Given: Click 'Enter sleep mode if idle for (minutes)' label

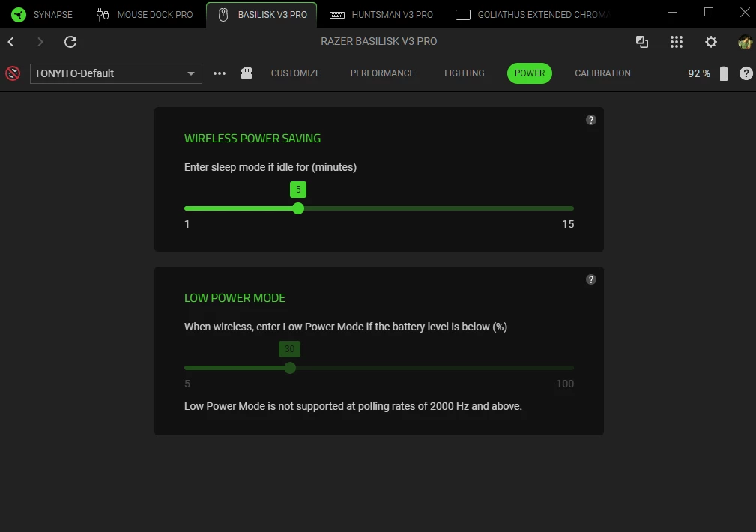Looking at the screenshot, I should click(270, 167).
